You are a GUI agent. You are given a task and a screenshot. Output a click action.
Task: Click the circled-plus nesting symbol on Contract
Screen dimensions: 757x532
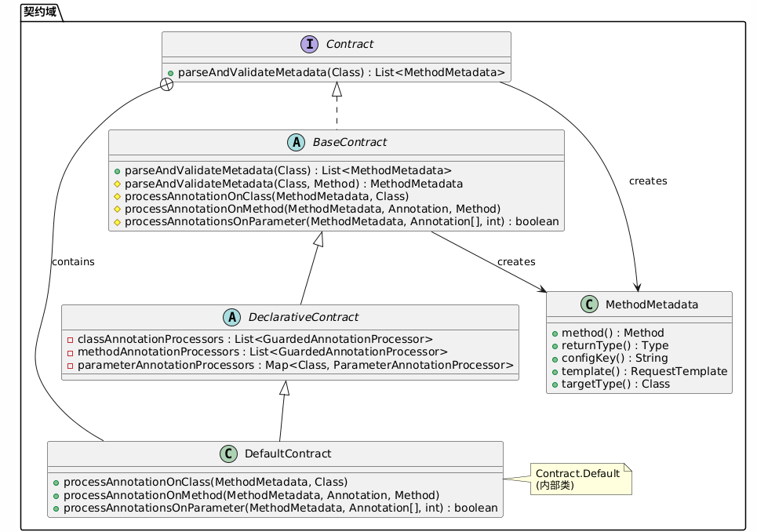(166, 85)
